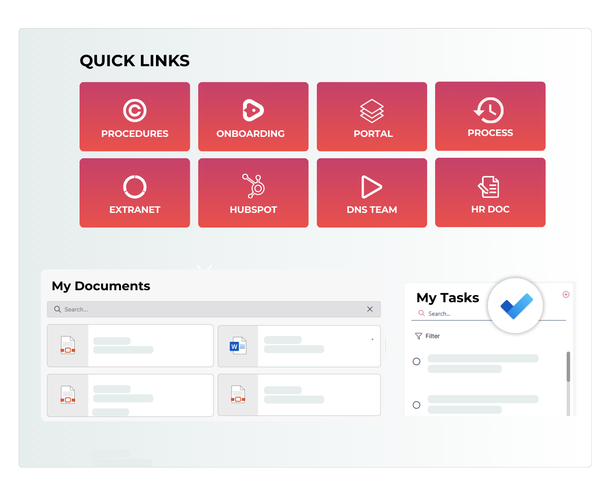
Task: Open the Extranet quick link tile
Action: click(x=135, y=193)
